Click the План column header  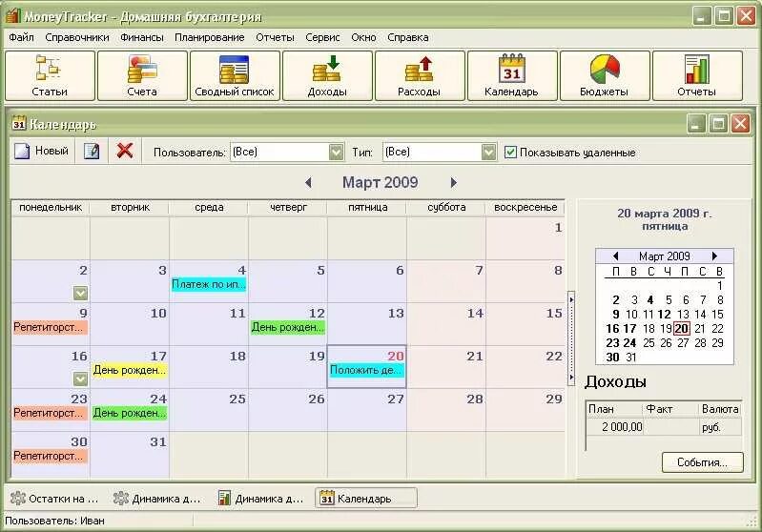click(614, 409)
